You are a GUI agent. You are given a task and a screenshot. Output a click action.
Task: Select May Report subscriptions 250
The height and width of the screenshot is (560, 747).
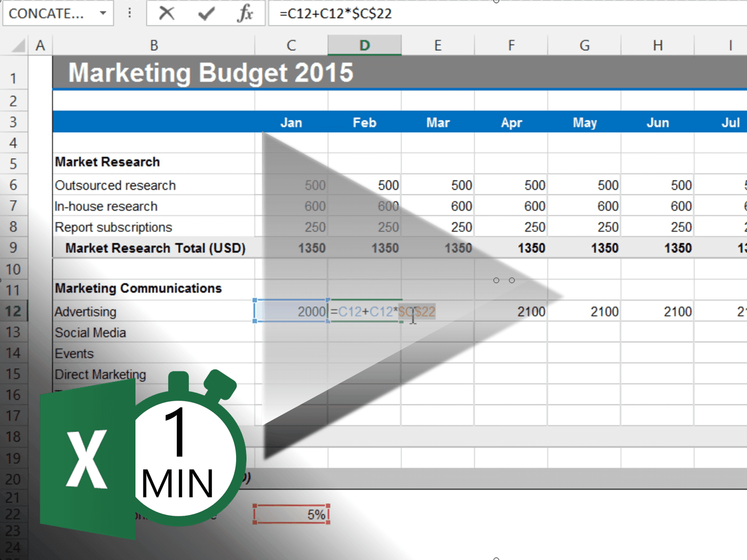(584, 227)
